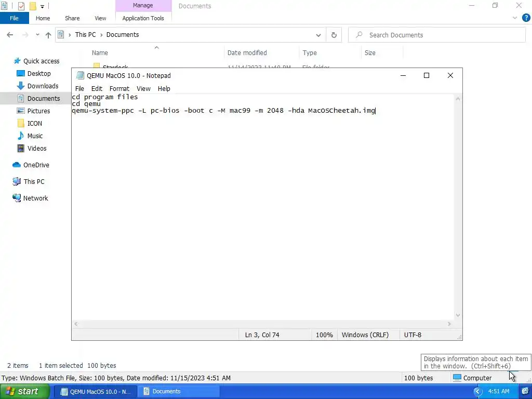
Task: Open the Start menu
Action: pyautogui.click(x=24, y=391)
